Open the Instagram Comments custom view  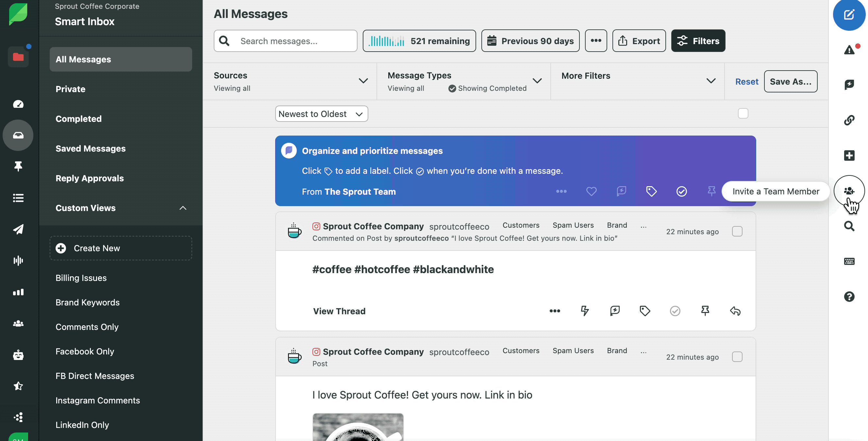tap(98, 400)
